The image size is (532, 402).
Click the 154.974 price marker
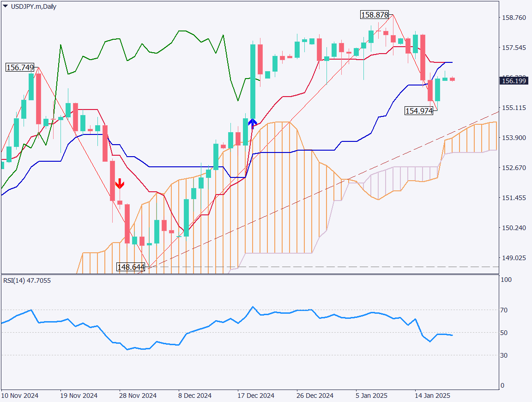(419, 110)
